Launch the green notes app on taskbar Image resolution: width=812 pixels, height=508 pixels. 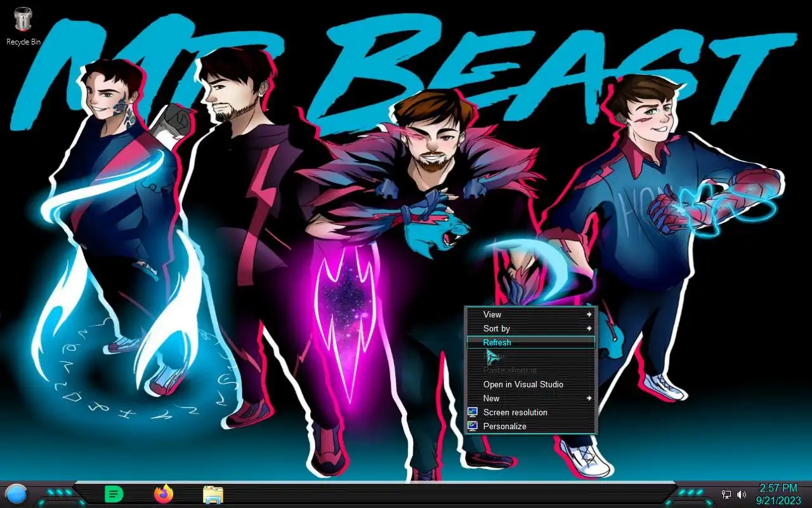[114, 494]
